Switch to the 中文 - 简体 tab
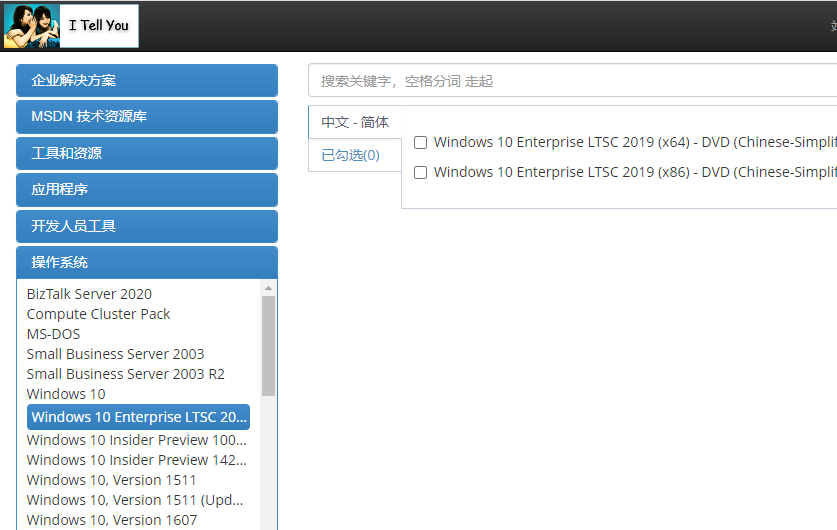 point(355,123)
